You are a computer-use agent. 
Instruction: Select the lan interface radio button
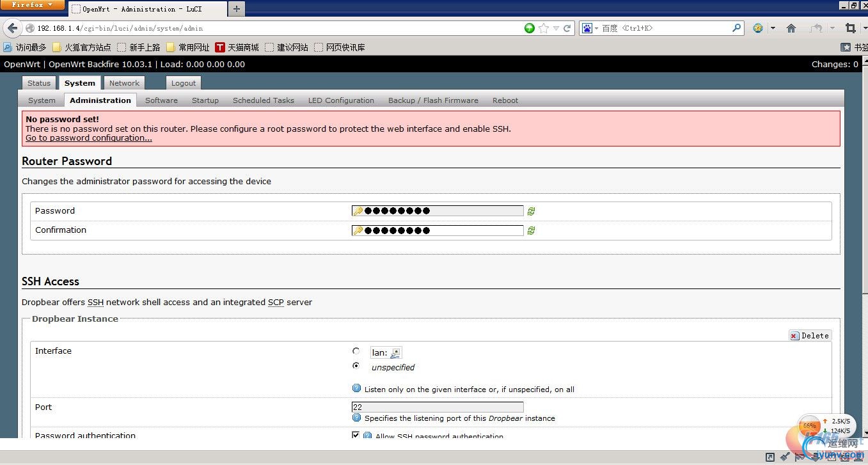click(x=356, y=351)
